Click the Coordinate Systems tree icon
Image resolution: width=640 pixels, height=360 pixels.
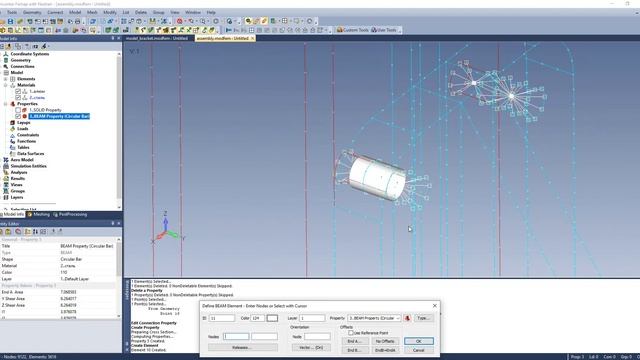(x=6, y=54)
